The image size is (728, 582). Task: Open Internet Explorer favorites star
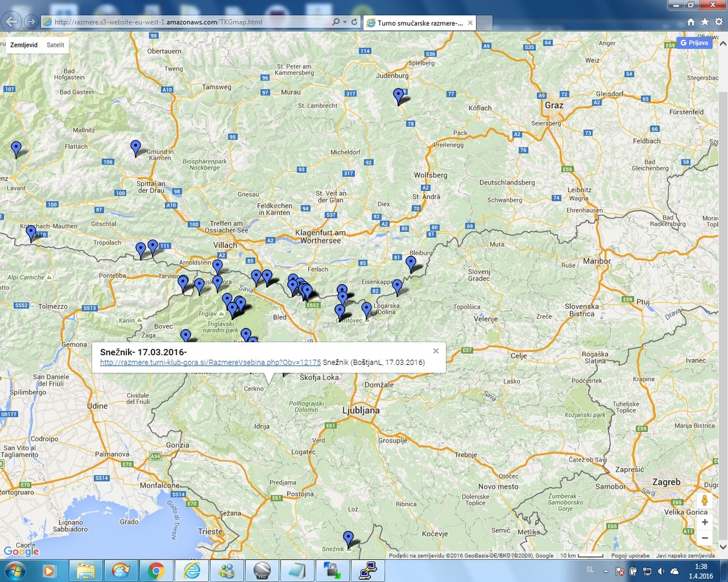point(704,22)
